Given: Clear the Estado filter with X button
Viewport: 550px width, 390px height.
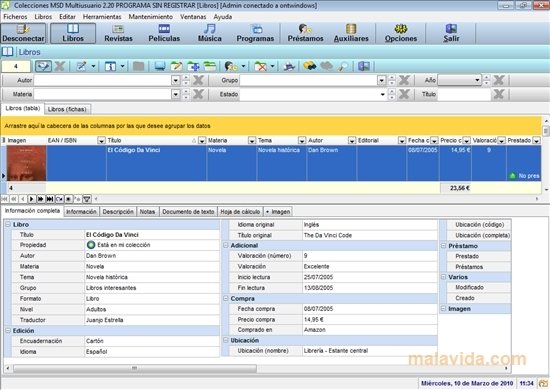Looking at the screenshot, I should tap(404, 94).
